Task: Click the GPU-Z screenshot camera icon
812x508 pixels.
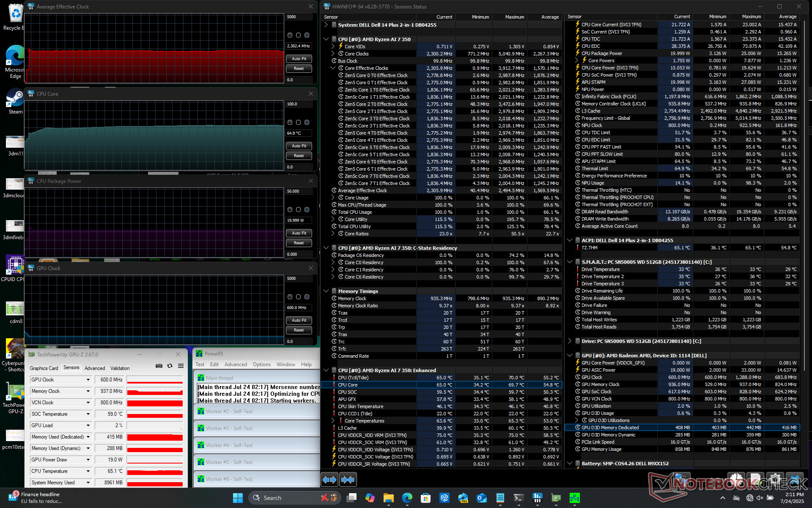Action: [159, 366]
